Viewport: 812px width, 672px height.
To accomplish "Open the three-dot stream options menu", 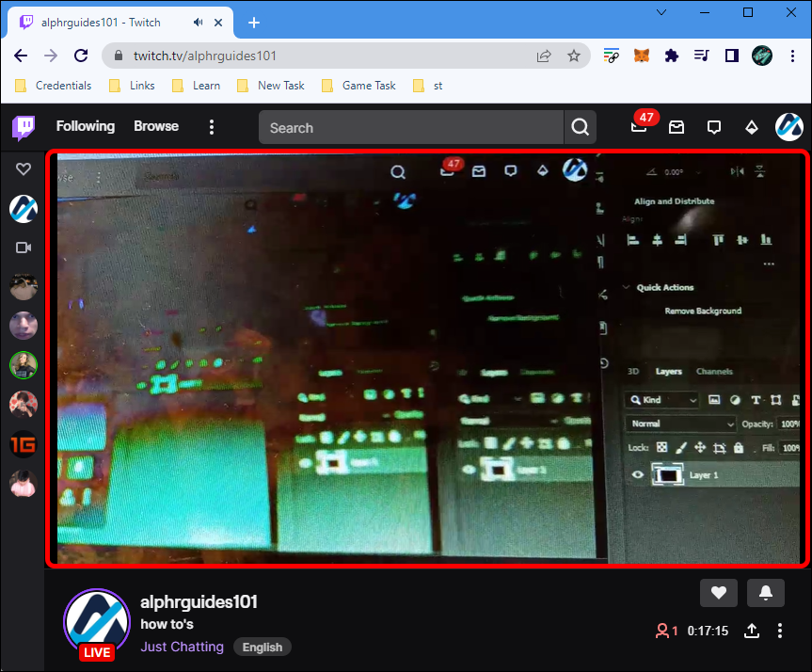I will point(780,631).
